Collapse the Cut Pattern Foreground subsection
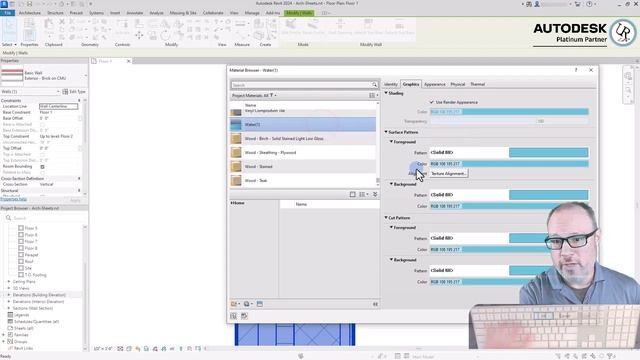Image resolution: width=640 pixels, height=360 pixels. [x=391, y=227]
